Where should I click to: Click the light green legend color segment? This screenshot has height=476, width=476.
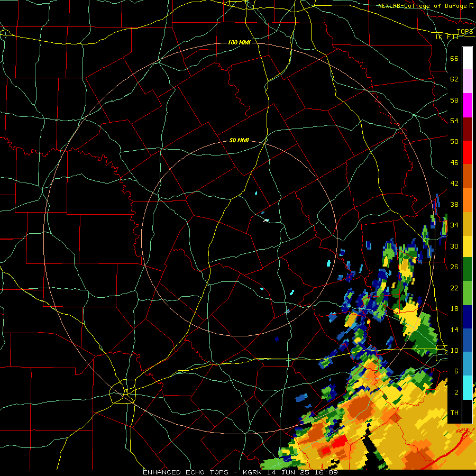(x=467, y=293)
